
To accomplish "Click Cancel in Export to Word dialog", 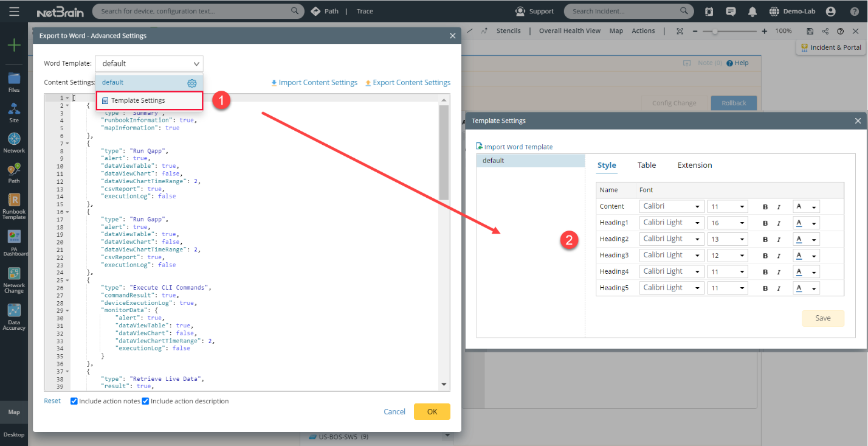I will coord(394,412).
